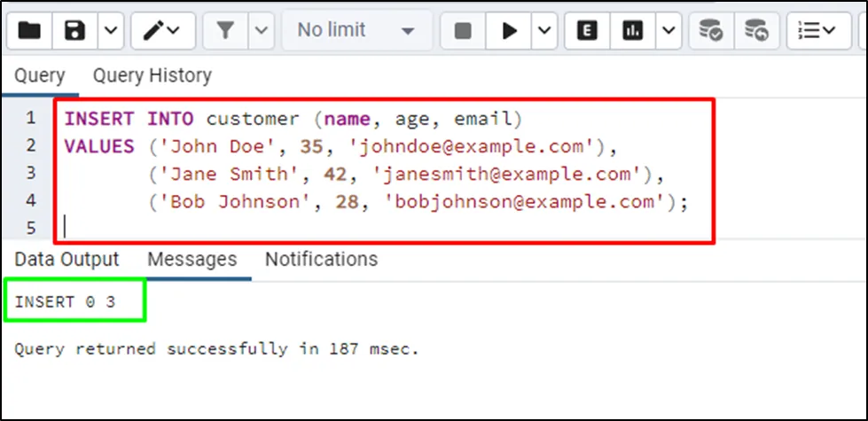Open the Notifications tab
Screen dimensions: 868x421
coord(321,260)
